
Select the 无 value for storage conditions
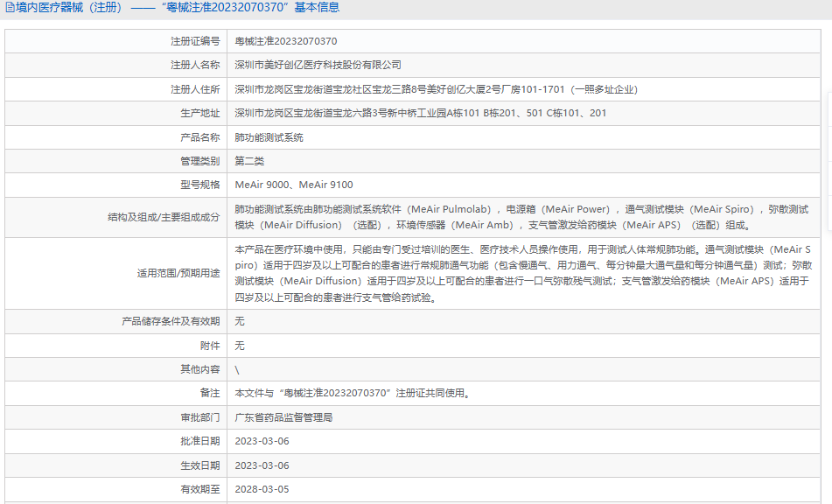tap(240, 321)
